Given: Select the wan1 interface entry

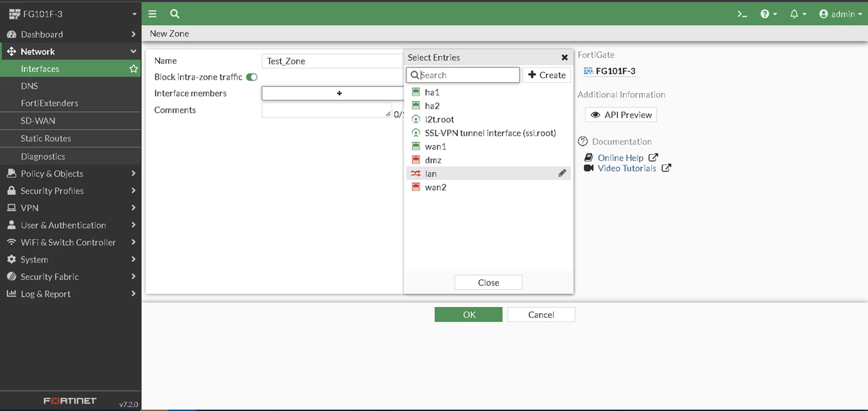Looking at the screenshot, I should point(488,146).
